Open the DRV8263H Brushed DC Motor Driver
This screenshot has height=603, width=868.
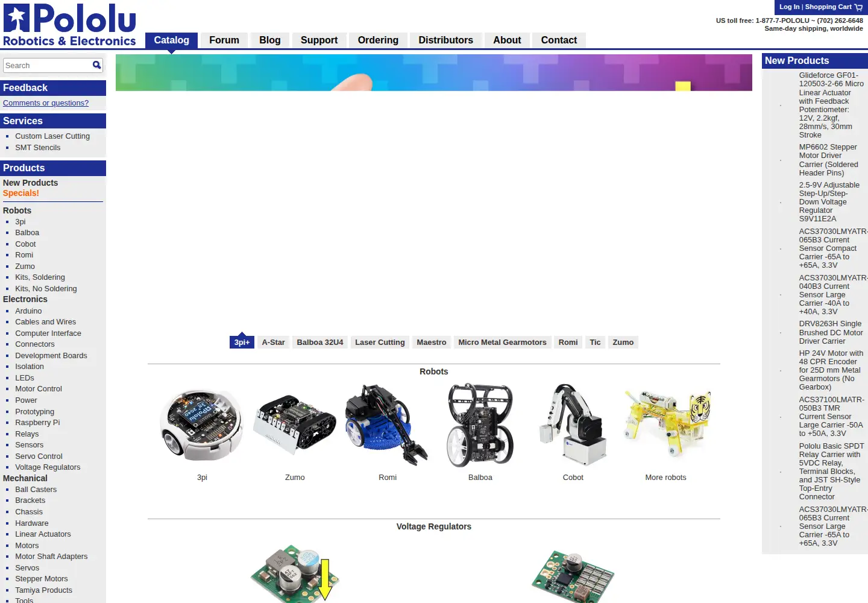831,332
